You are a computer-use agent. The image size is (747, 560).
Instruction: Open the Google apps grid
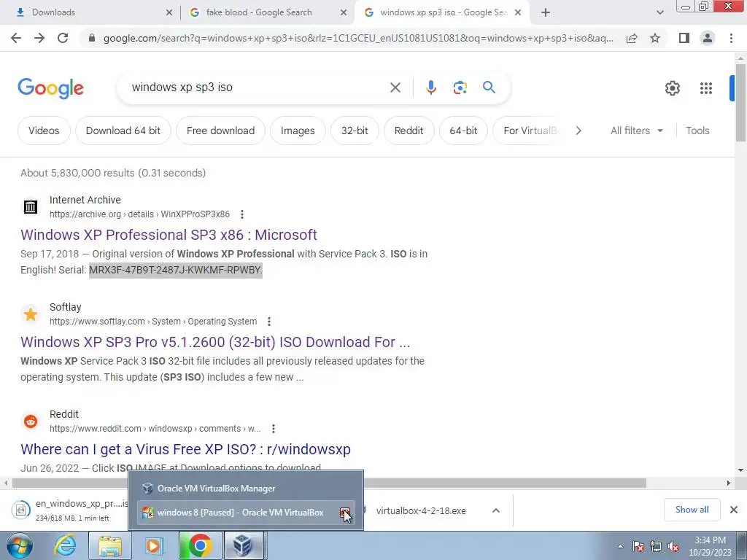(706, 88)
